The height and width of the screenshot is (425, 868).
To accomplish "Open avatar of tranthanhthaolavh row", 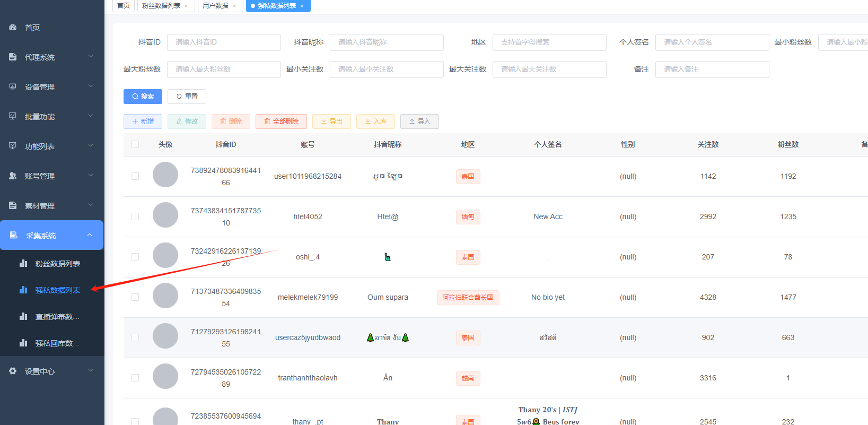I will pyautogui.click(x=165, y=376).
